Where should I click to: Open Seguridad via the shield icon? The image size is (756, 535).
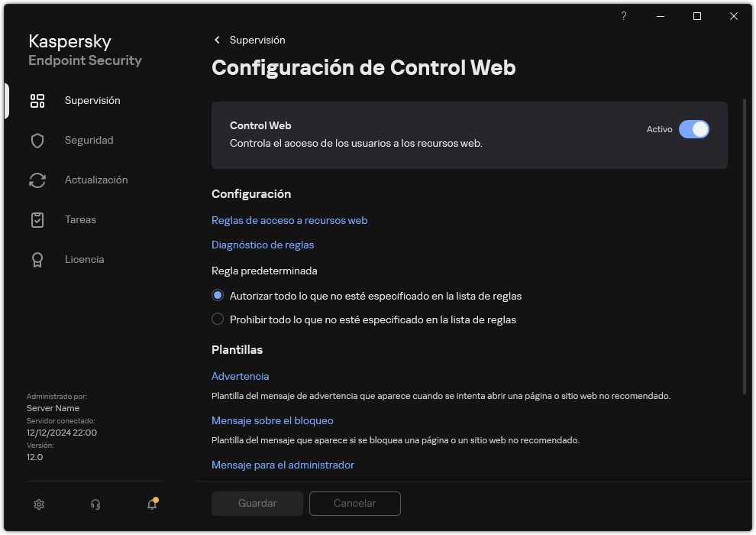point(37,140)
